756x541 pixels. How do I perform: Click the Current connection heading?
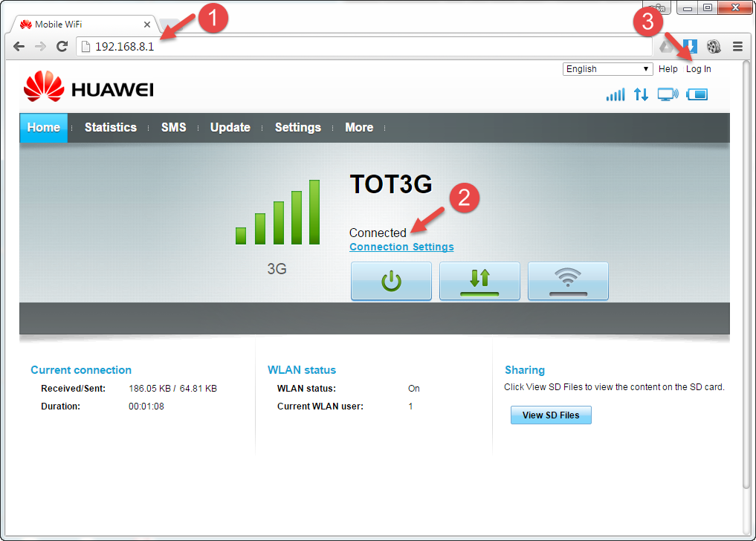[81, 370]
